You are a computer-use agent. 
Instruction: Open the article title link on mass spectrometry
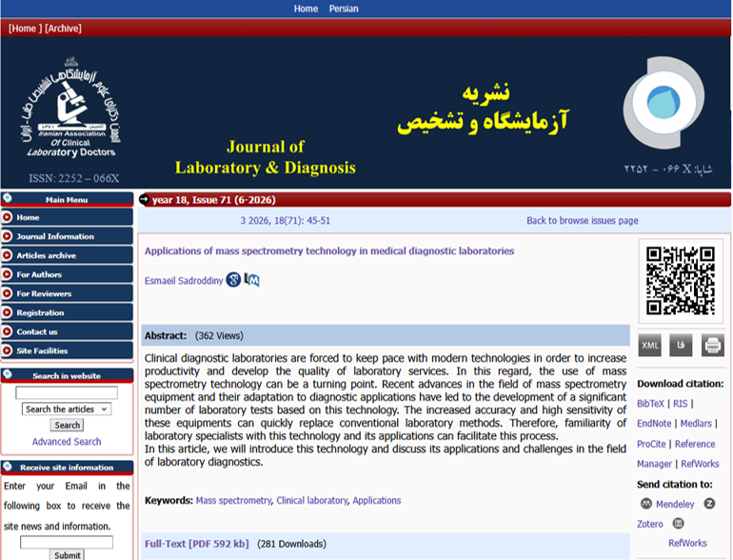coord(329,250)
